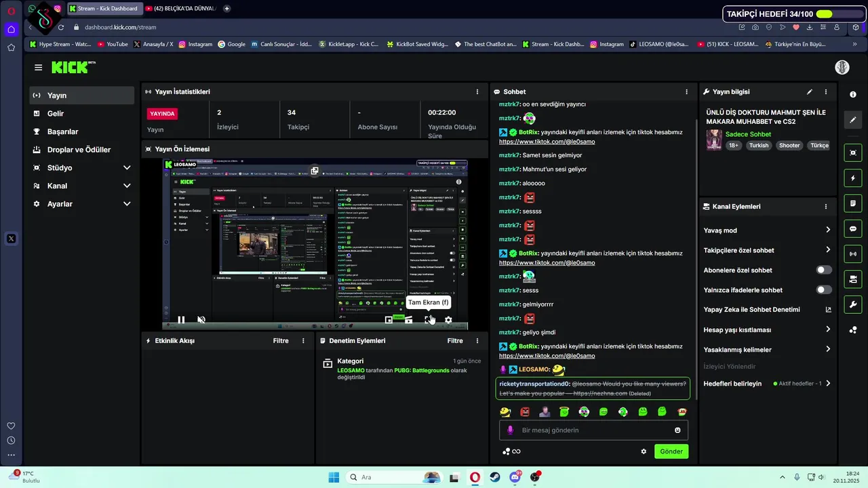
Task: Open Hedefleri belirleyin options
Action: click(767, 384)
